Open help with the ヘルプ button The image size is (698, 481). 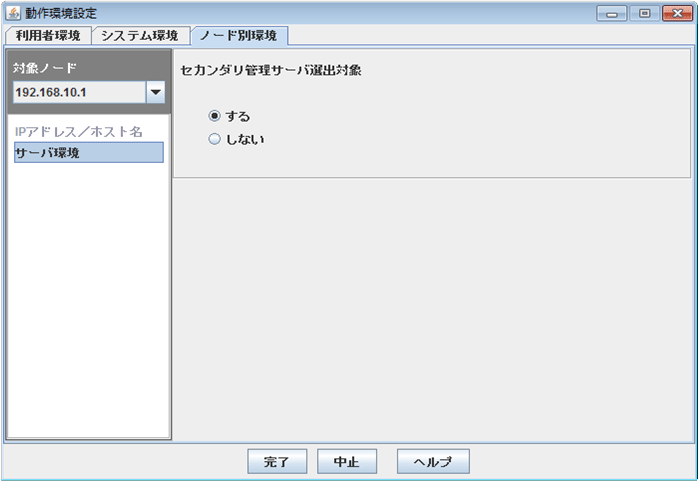[433, 461]
